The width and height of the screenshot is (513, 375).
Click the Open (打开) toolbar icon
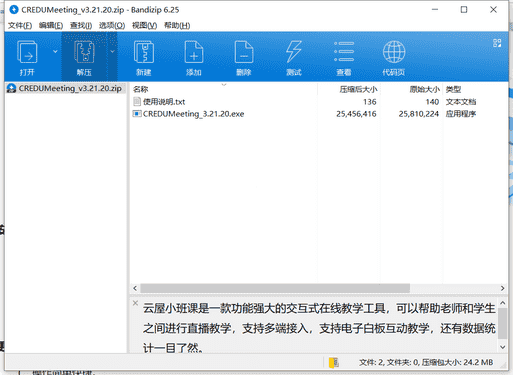pyautogui.click(x=27, y=52)
